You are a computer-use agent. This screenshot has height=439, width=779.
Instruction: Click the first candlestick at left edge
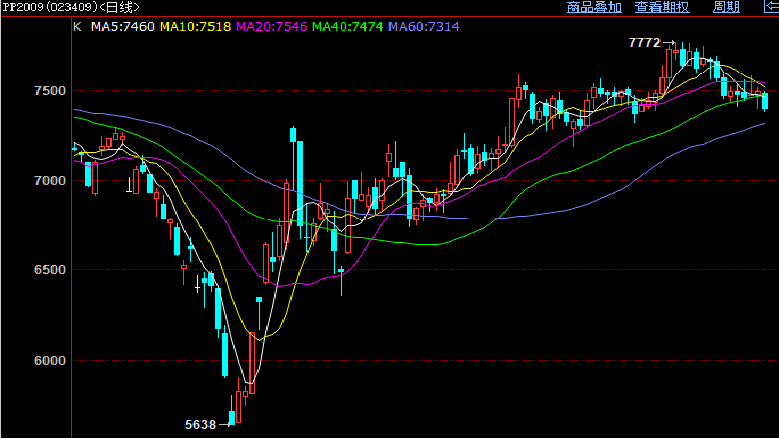tap(74, 150)
